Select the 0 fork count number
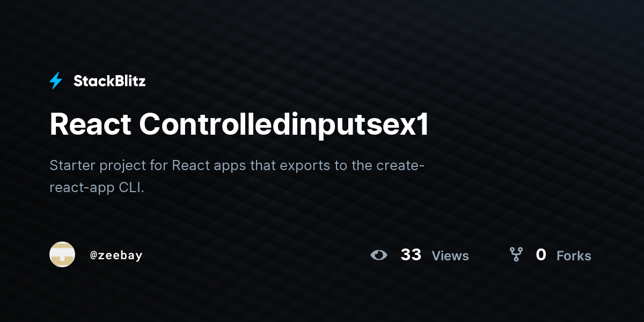644x322 pixels. tap(541, 255)
